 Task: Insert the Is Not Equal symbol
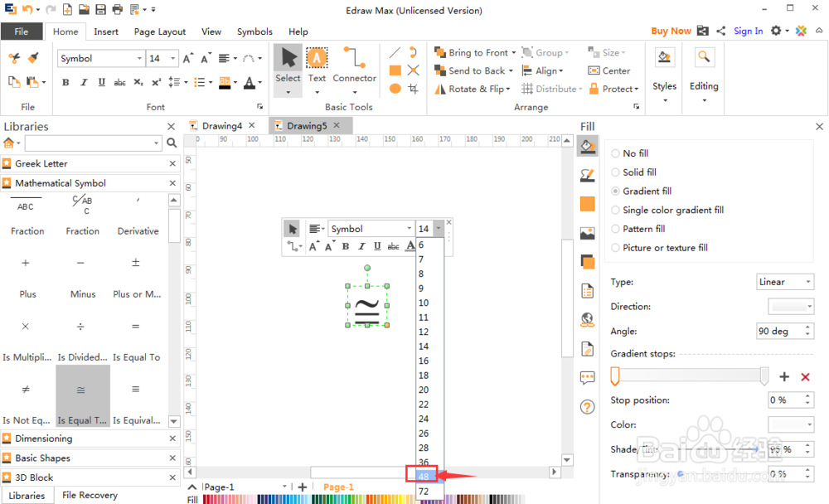click(27, 396)
